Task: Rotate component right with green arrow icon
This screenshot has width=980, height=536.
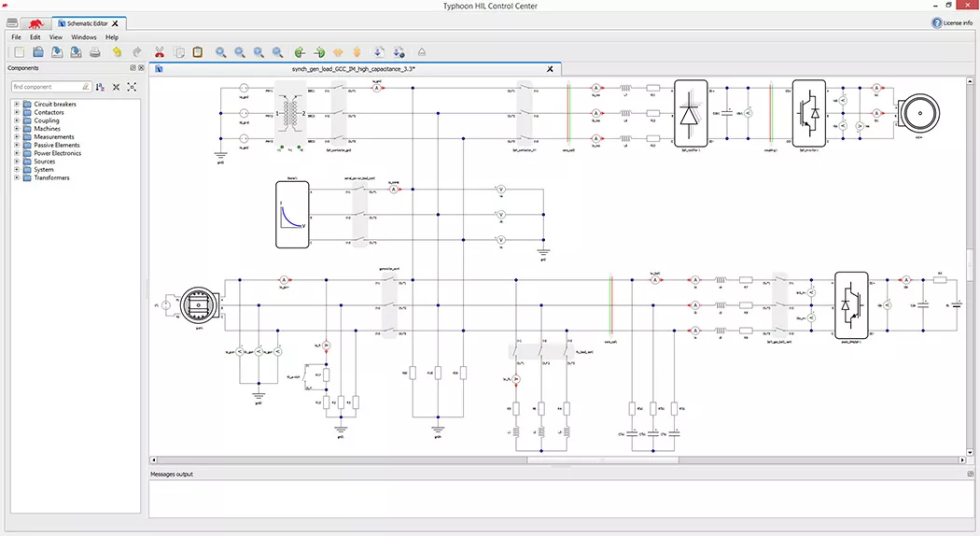Action: pyautogui.click(x=319, y=52)
